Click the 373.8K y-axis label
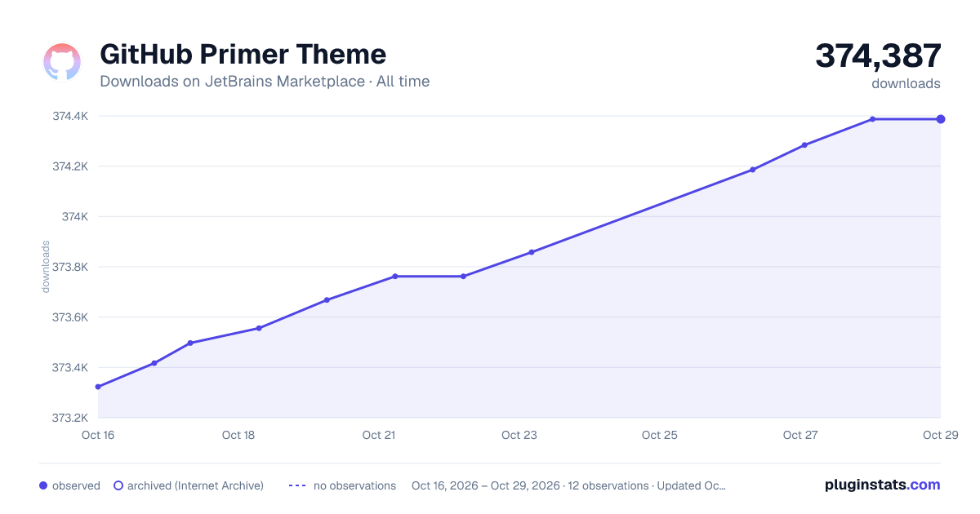 [70, 267]
